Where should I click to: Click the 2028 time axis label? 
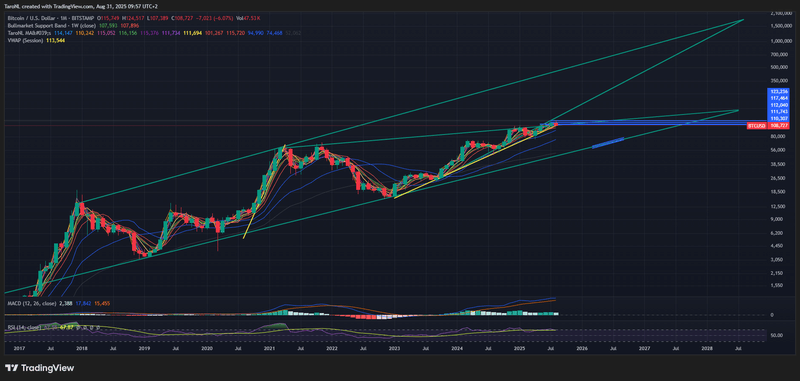pyautogui.click(x=707, y=349)
